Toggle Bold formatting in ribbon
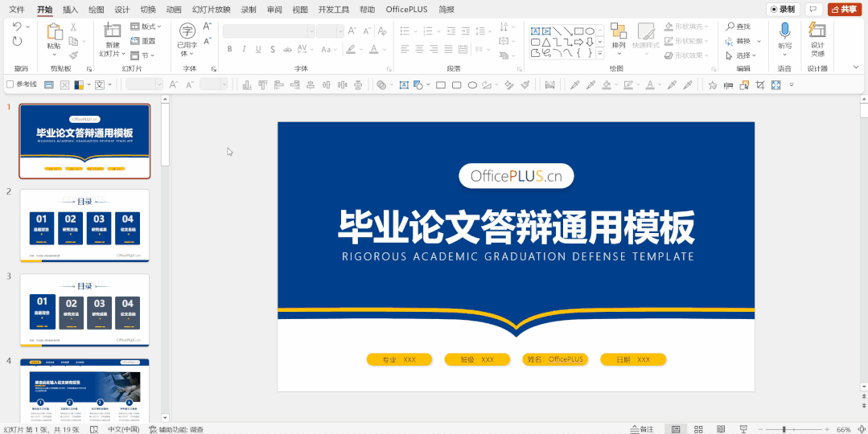The width and height of the screenshot is (868, 434). 230,49
